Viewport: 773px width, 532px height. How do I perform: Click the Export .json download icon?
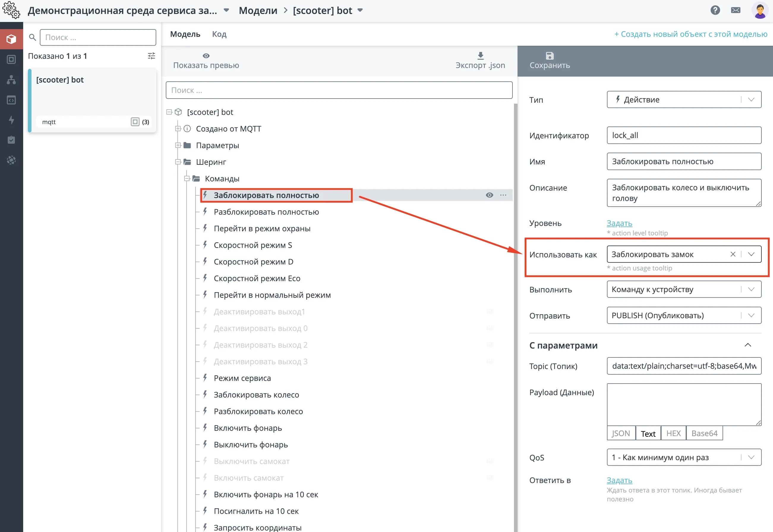480,56
